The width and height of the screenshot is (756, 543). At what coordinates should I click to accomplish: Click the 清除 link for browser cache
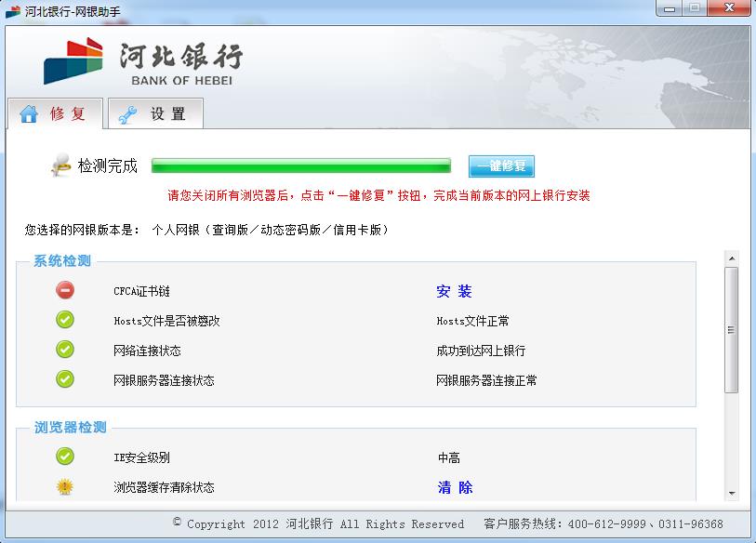(455, 487)
